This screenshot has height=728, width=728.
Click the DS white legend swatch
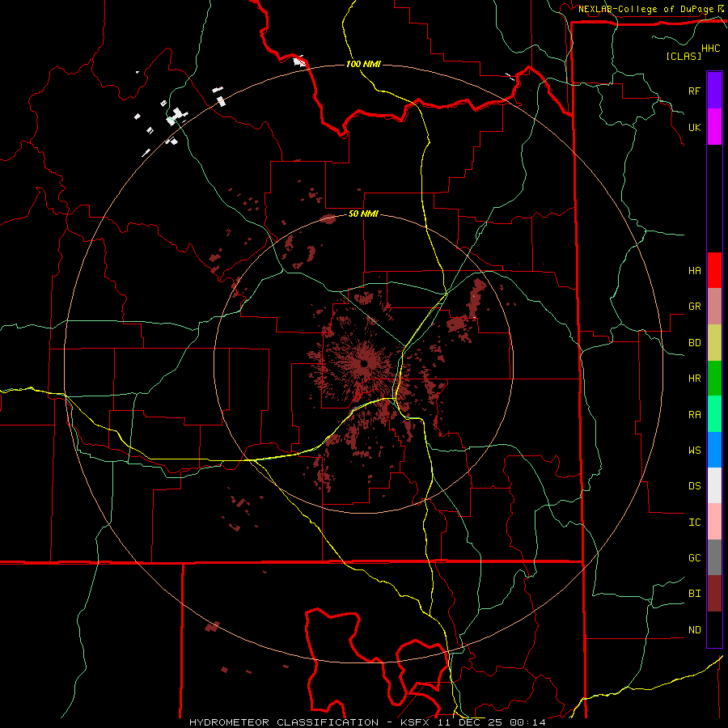714,486
